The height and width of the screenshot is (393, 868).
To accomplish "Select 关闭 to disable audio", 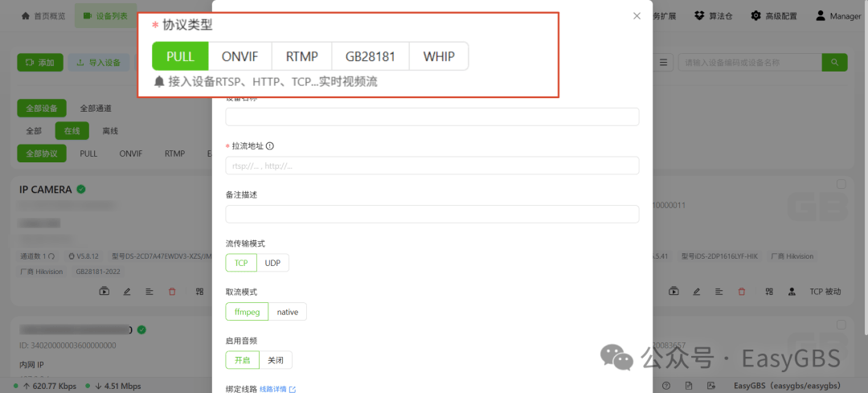I will pos(275,360).
